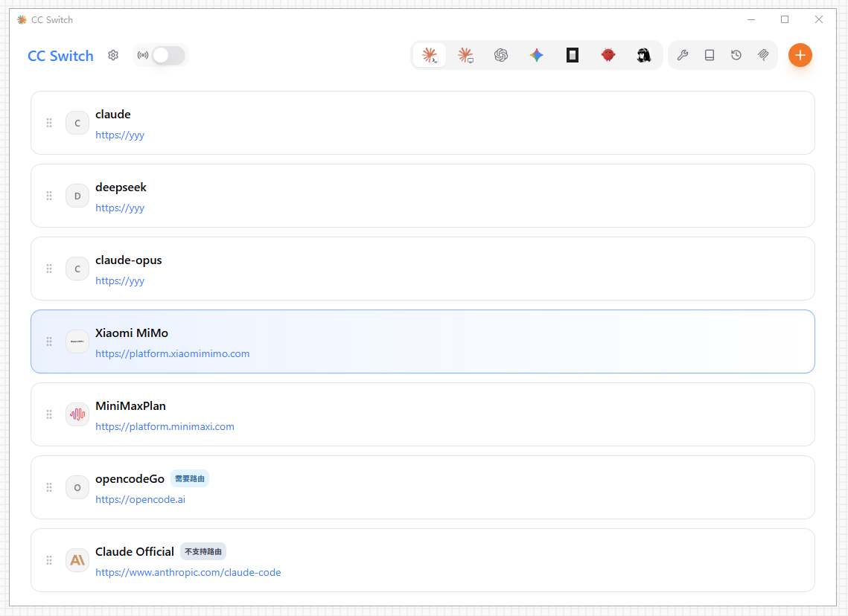Open the https://yyy link under claude
The image size is (848, 616).
[x=120, y=135]
